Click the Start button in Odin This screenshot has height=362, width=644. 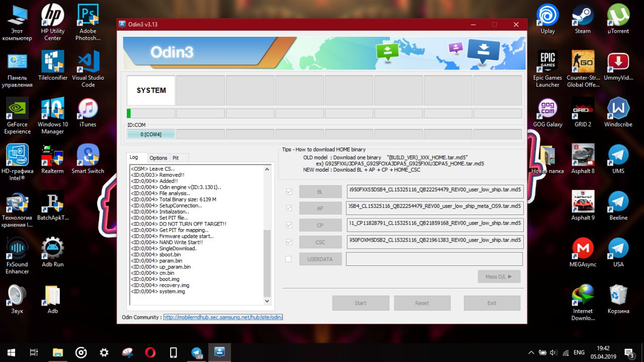[x=360, y=303]
